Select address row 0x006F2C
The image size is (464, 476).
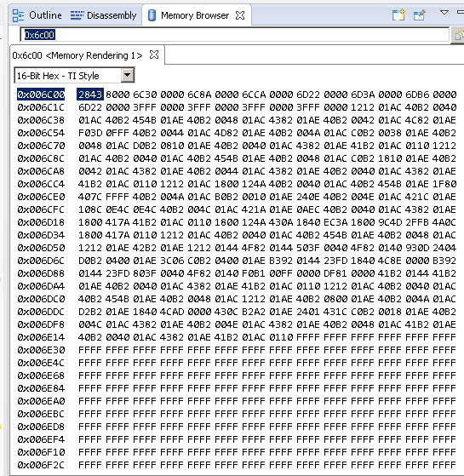click(41, 465)
